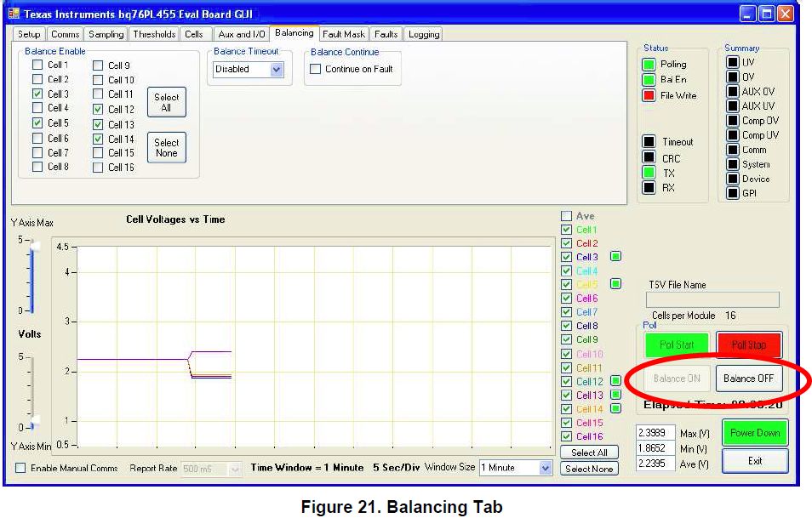The height and width of the screenshot is (518, 812).
Task: Click the TSV File Name field
Action: [712, 299]
